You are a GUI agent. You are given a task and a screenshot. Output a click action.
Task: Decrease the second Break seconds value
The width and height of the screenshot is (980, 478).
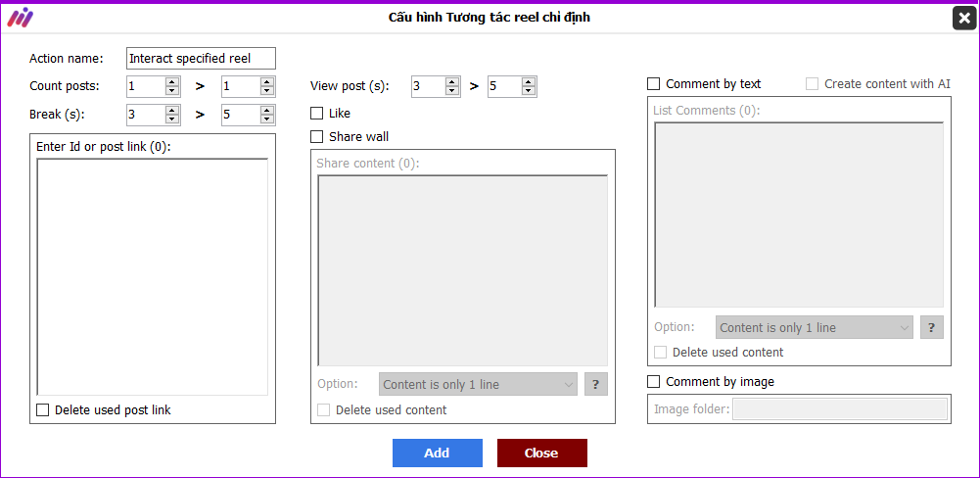click(267, 119)
